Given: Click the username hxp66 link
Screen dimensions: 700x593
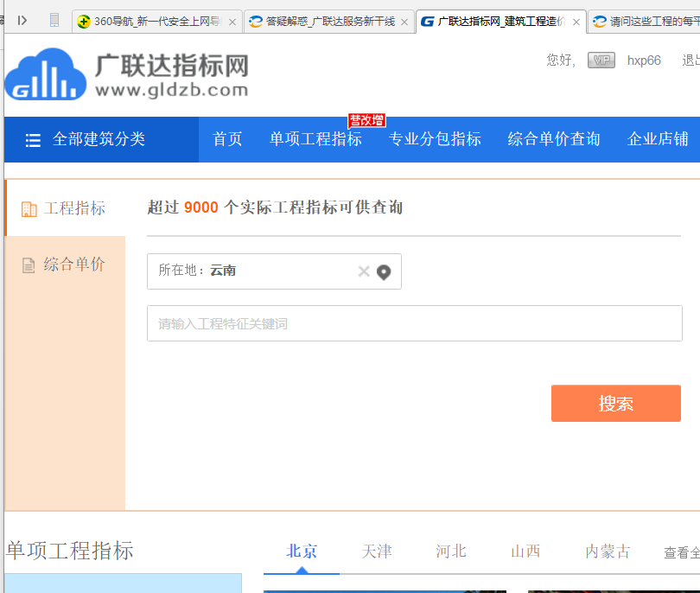Looking at the screenshot, I should coord(644,61).
